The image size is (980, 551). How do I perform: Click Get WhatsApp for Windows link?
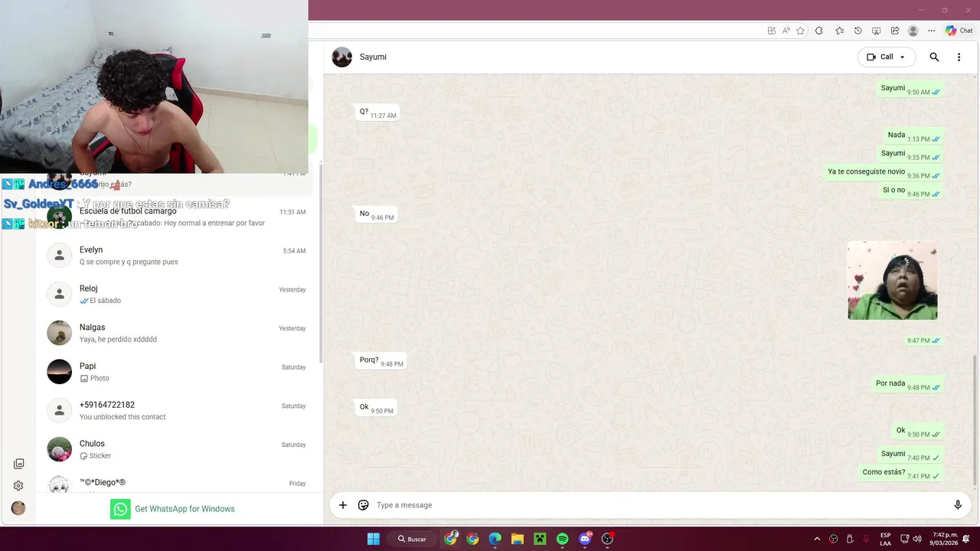185,509
